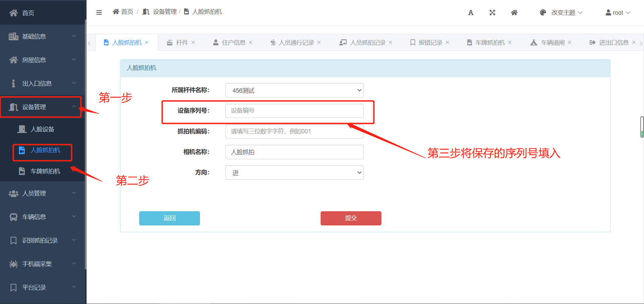Expand the 基础信息 sidebar menu
644x304 pixels.
click(42, 36)
